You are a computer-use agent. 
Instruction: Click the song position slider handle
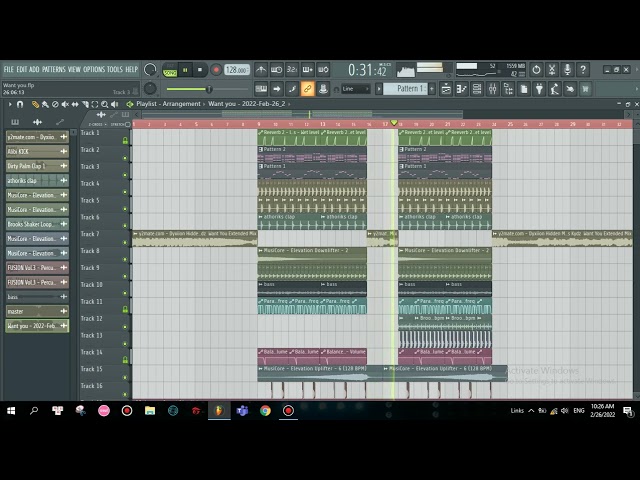(209, 89)
